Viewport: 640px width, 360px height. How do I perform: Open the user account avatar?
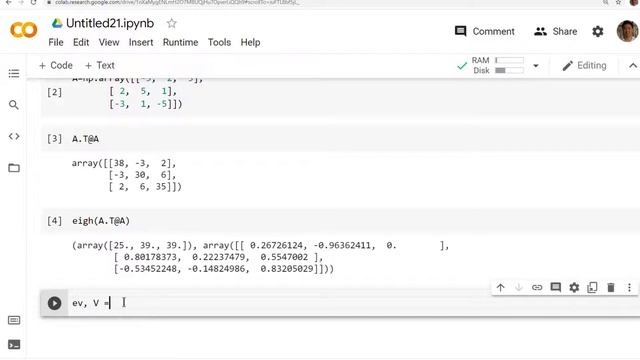pos(627,31)
